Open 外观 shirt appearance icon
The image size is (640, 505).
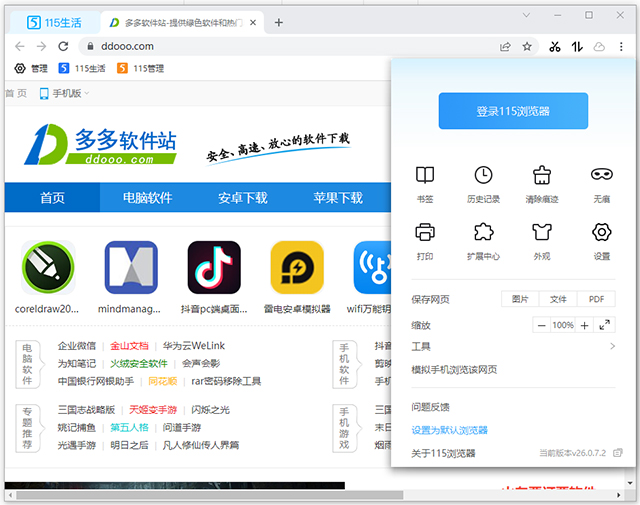coord(542,232)
